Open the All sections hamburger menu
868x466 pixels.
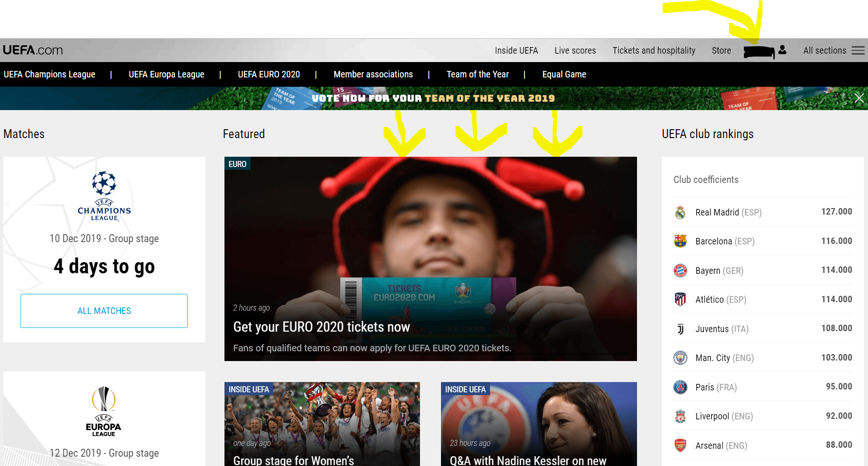tap(858, 50)
